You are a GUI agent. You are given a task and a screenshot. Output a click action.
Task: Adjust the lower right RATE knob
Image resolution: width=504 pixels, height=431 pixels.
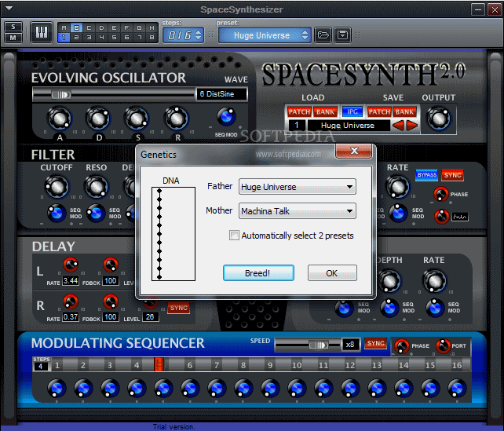click(435, 281)
